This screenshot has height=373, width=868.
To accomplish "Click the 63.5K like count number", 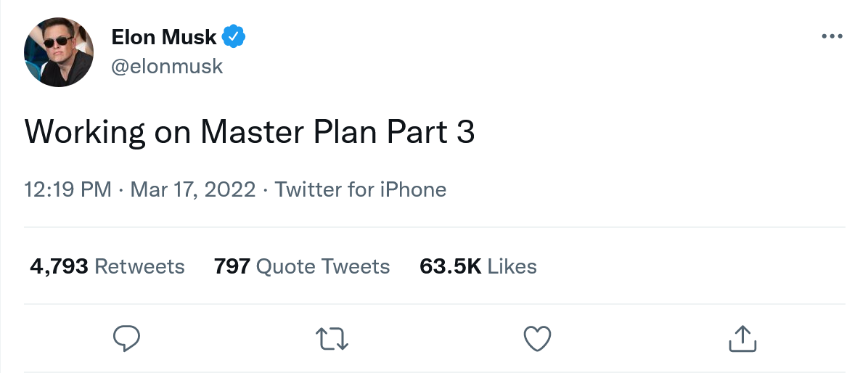I will click(451, 266).
